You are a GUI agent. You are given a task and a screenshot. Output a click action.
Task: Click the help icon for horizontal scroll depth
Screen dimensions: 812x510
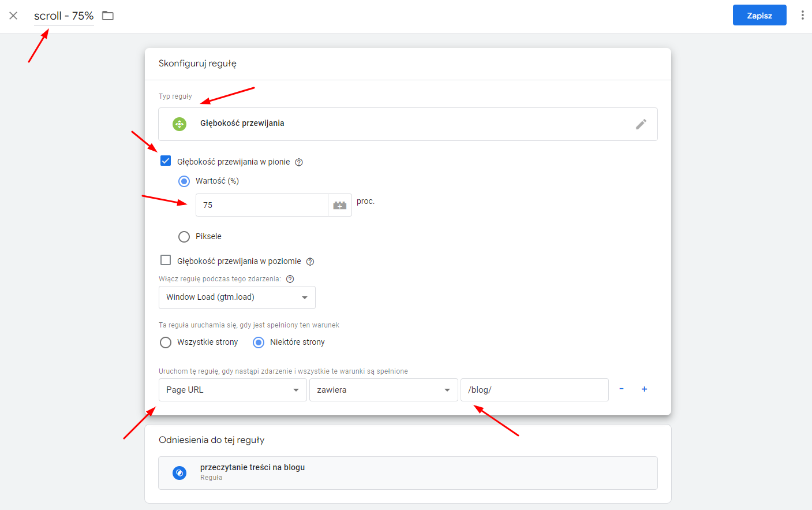click(x=310, y=261)
